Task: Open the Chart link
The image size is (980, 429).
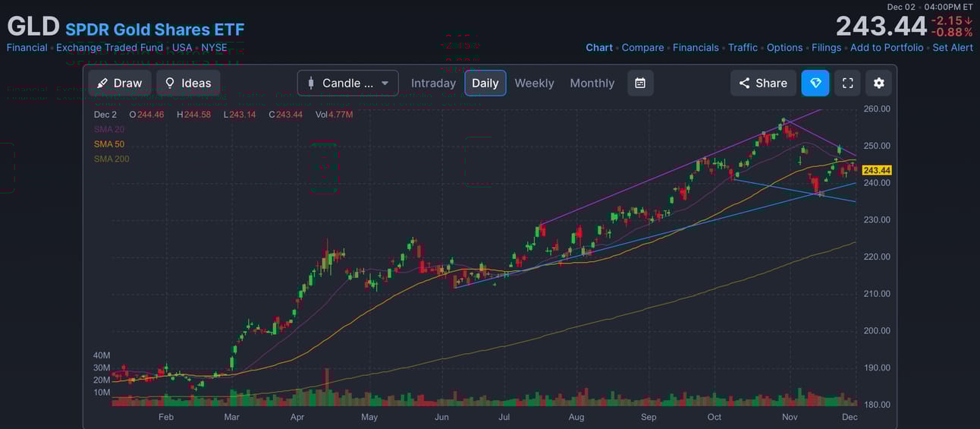Action: pos(599,47)
